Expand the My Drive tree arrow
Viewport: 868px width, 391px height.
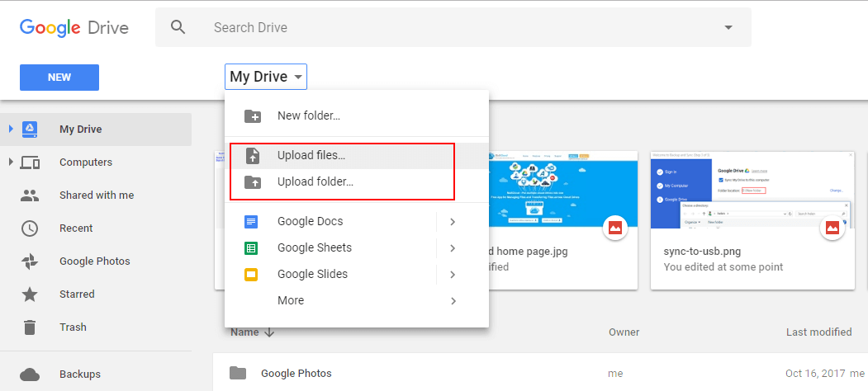tap(11, 129)
